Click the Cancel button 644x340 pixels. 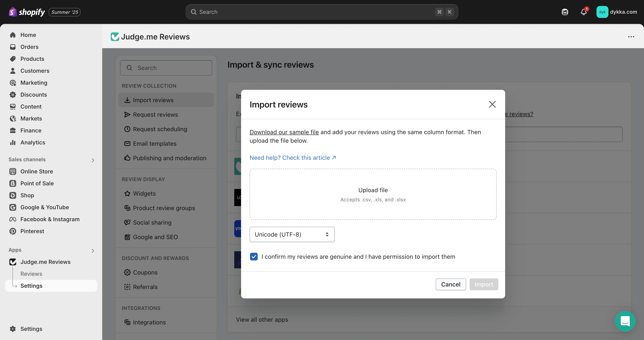[450, 284]
